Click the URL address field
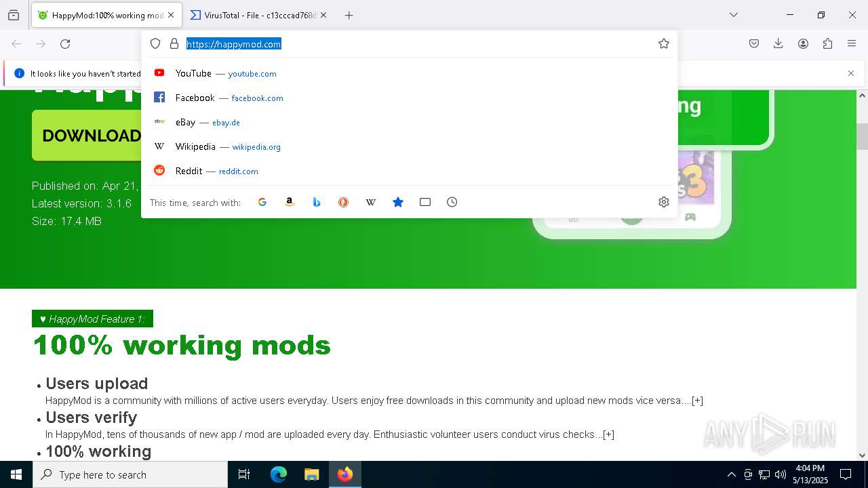 click(418, 44)
